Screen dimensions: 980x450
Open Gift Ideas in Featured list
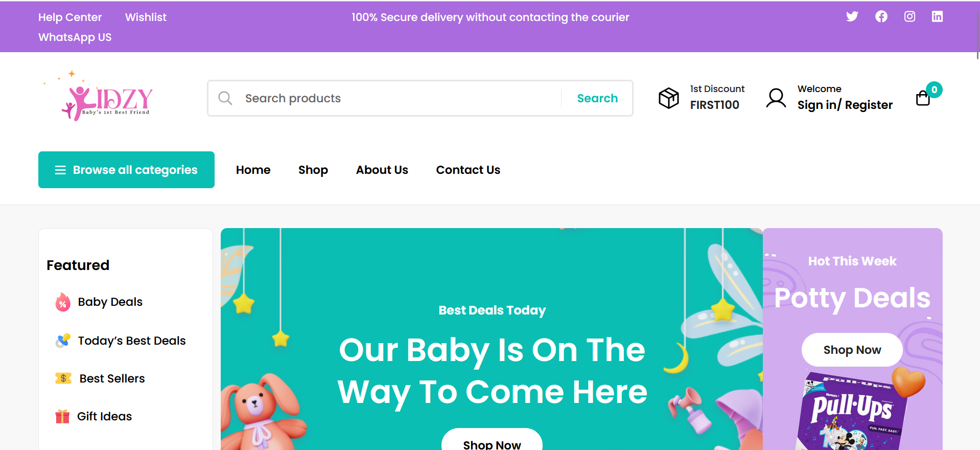(104, 416)
